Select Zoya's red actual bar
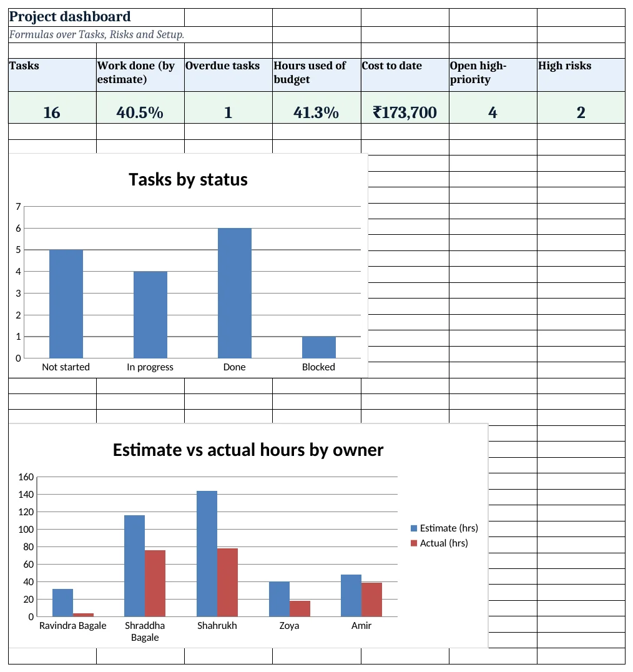 click(300, 609)
